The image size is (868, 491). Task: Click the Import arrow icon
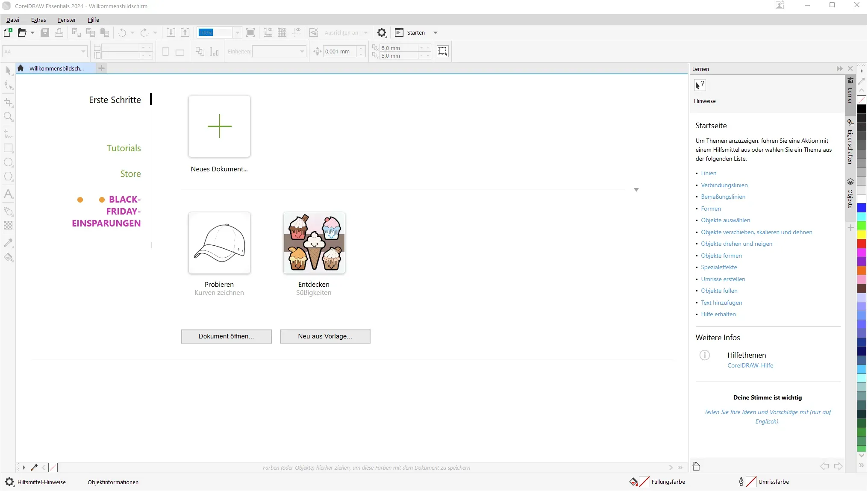171,32
